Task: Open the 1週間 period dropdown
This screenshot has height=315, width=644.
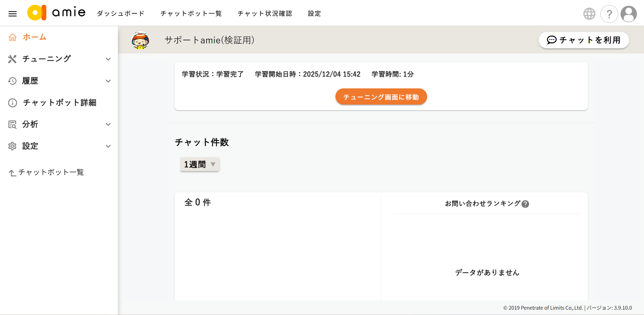Action: 199,164
